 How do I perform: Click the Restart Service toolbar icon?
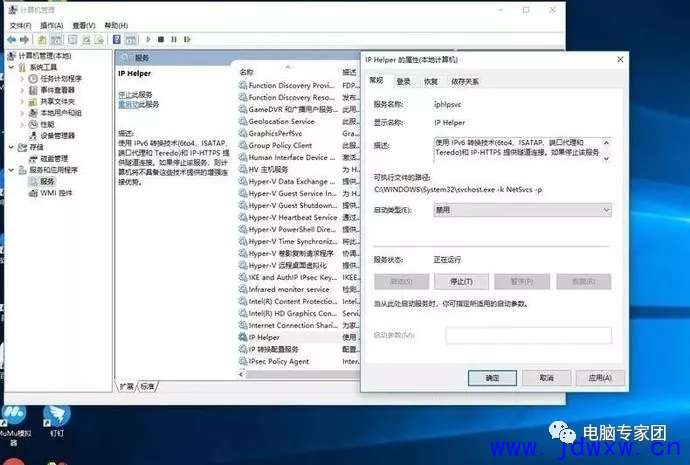pyautogui.click(x=187, y=40)
